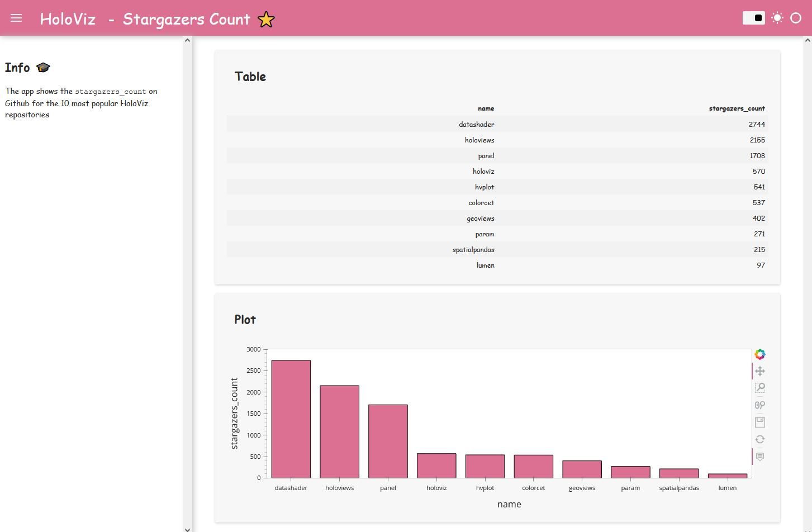The width and height of the screenshot is (812, 532).
Task: Click the Table card heading
Action: click(250, 77)
